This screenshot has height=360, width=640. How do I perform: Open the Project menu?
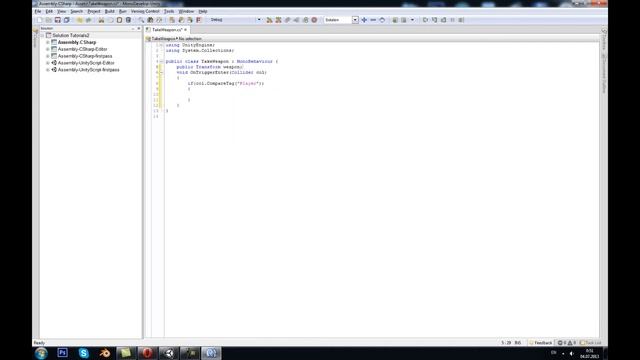tap(93, 11)
